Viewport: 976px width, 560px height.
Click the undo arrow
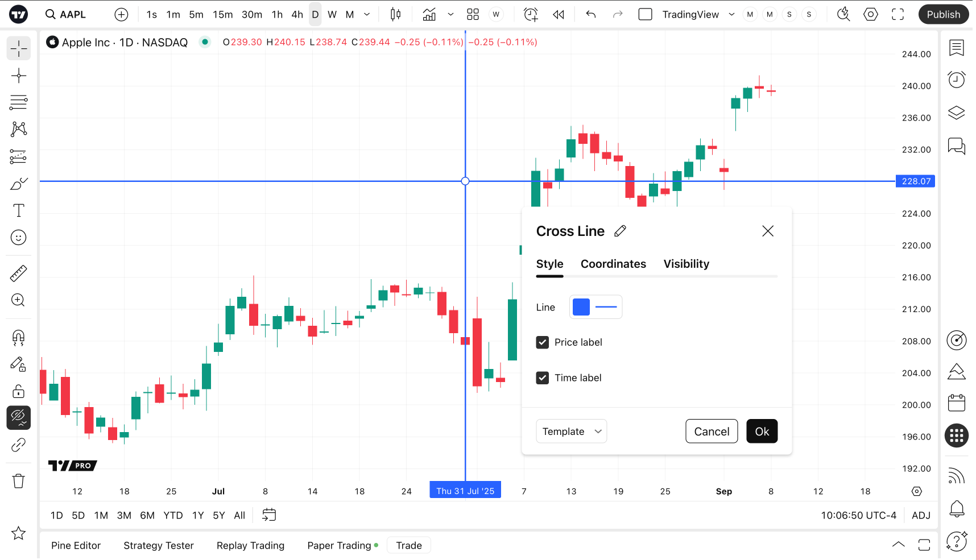pyautogui.click(x=592, y=15)
